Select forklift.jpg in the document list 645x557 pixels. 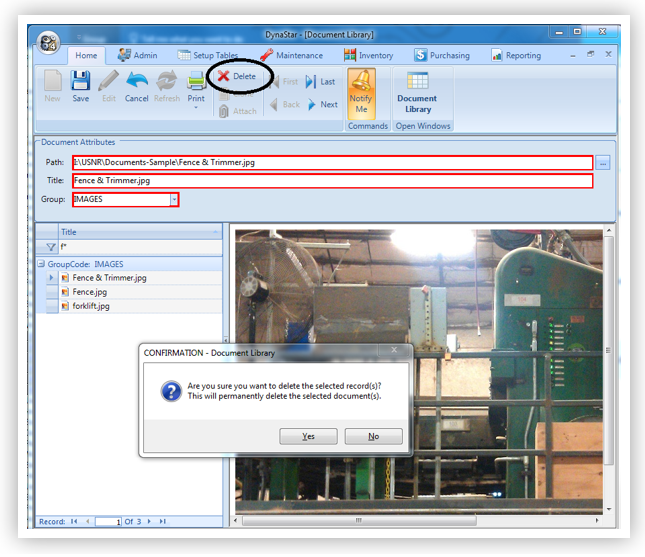coord(91,306)
